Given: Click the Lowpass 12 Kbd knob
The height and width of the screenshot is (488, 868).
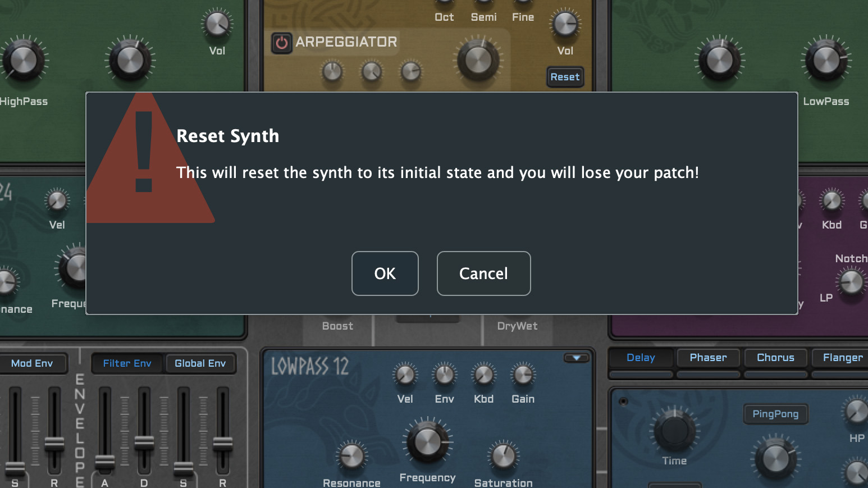Looking at the screenshot, I should coord(484,375).
